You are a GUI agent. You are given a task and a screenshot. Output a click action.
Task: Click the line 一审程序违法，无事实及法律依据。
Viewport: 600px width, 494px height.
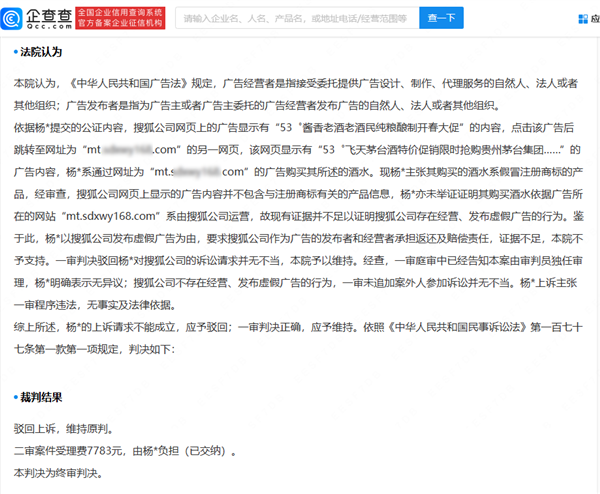click(97, 305)
